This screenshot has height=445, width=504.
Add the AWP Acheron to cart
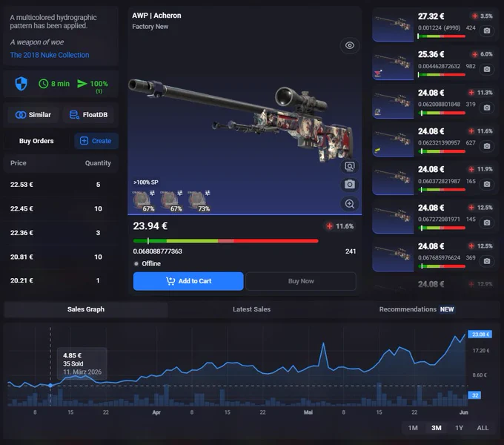(188, 281)
